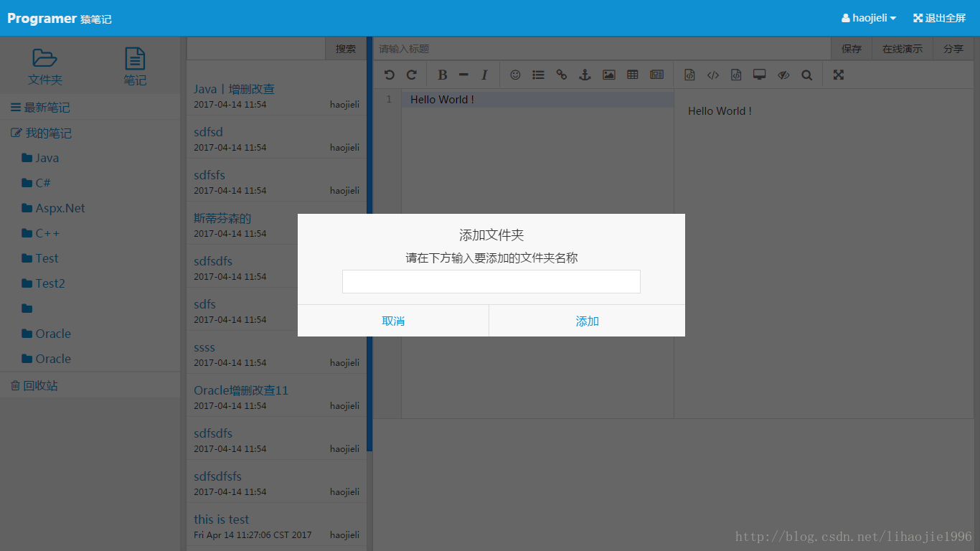Insert a reference link with the anchor icon
The image size is (980, 551).
585,75
